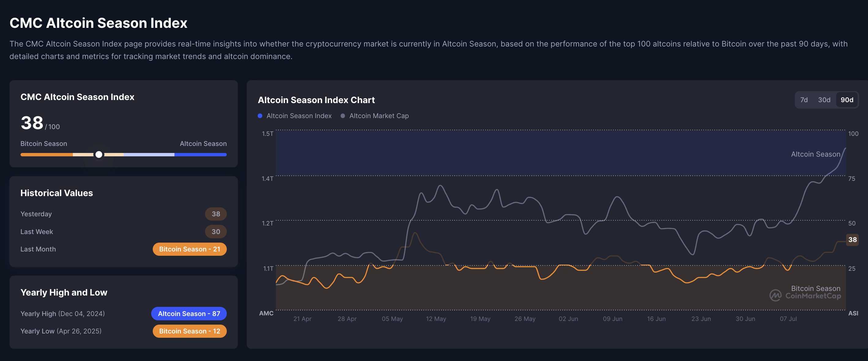Click the Bitcoin Season - 12 badge
Image resolution: width=868 pixels, height=361 pixels.
point(189,331)
